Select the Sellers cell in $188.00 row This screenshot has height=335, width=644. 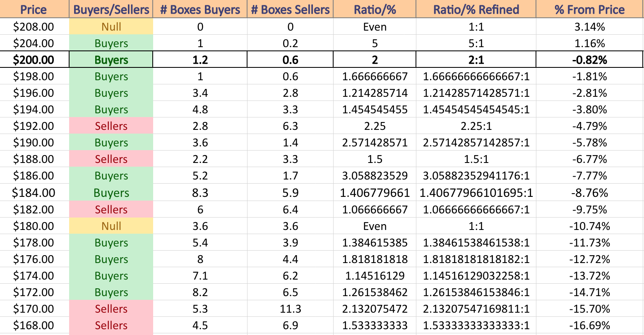111,159
